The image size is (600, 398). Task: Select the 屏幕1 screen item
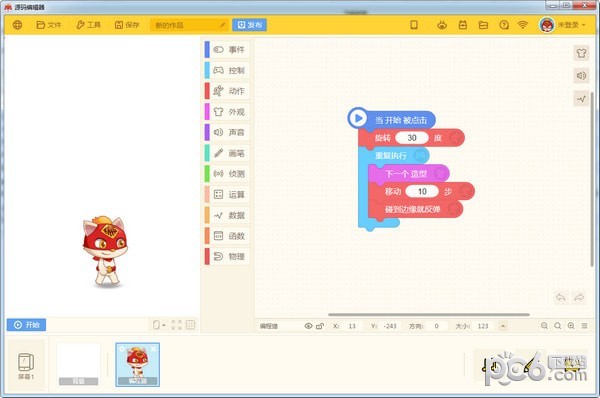tap(26, 365)
